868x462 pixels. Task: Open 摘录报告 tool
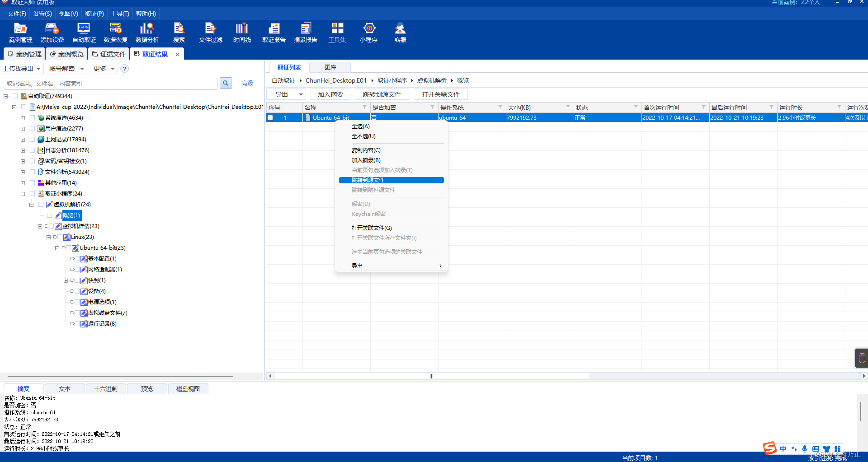click(x=306, y=33)
